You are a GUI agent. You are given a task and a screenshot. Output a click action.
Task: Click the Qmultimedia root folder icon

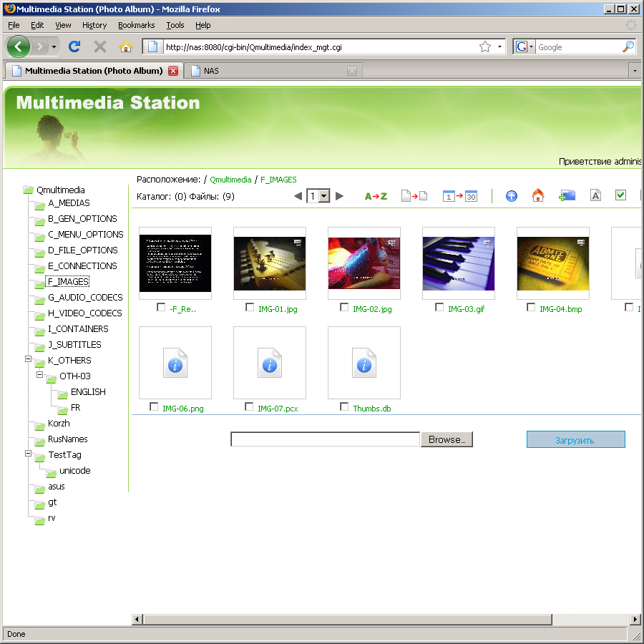click(28, 190)
